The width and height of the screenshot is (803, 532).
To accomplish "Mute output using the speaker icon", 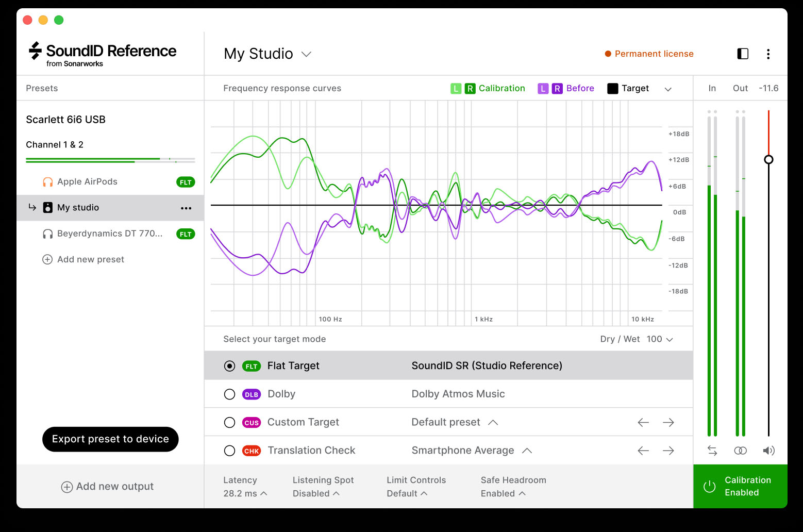I will coord(768,451).
